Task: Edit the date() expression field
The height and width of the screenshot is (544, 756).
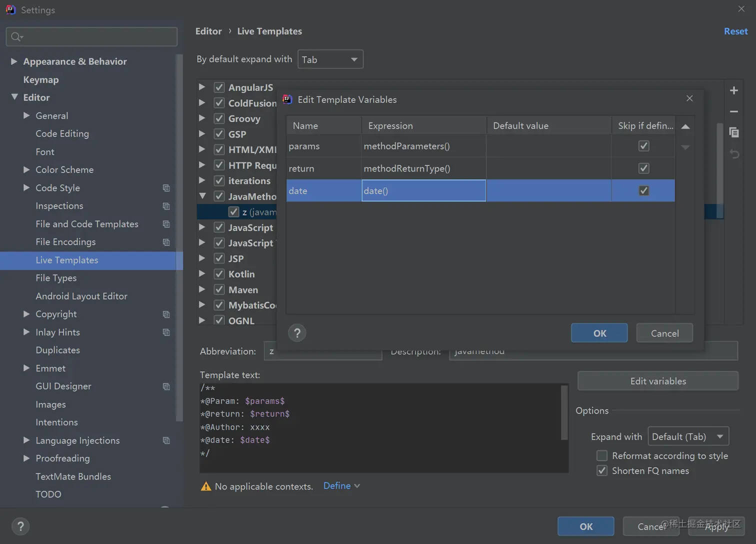Action: [x=423, y=190]
